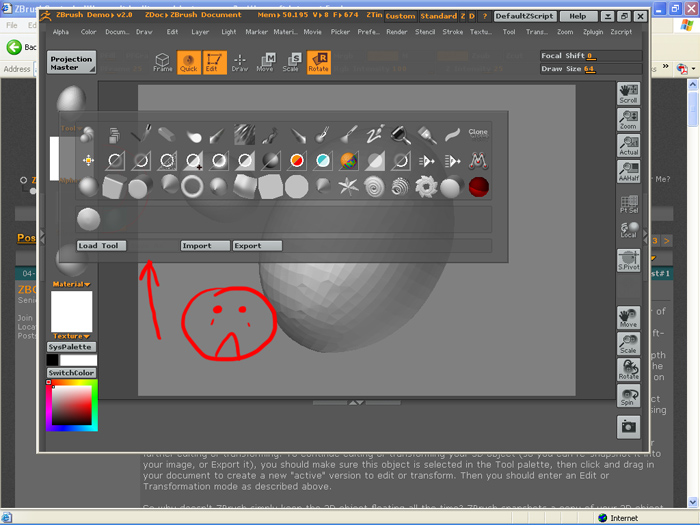Activate Move transform mode in top shelf

pyautogui.click(x=265, y=62)
